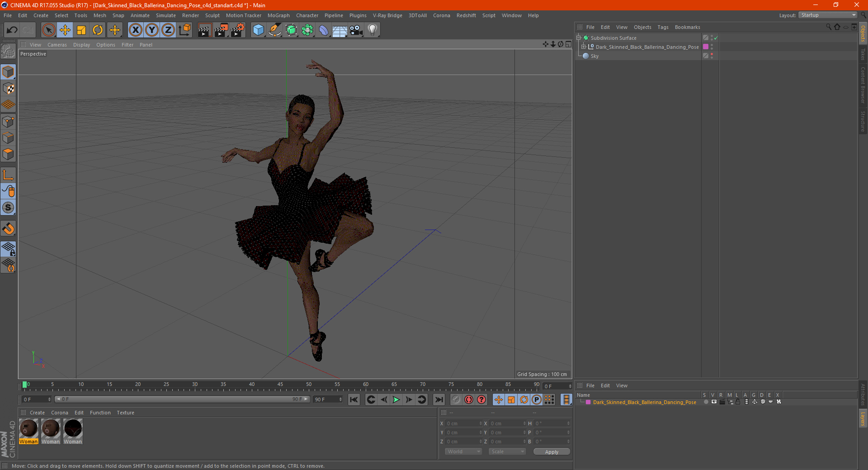Switch to Points mode
868x470 pixels.
tap(9, 122)
